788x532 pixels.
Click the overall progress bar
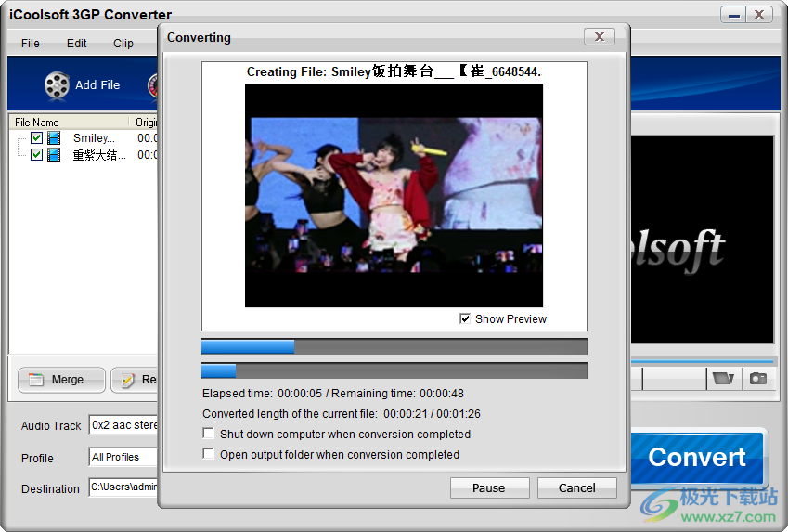pos(394,370)
